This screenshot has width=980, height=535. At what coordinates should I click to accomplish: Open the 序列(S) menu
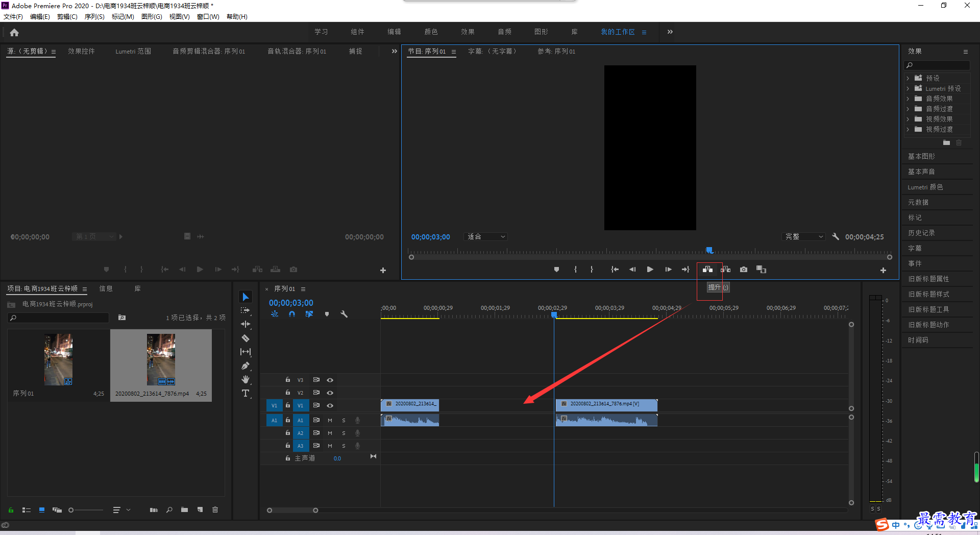pyautogui.click(x=94, y=16)
